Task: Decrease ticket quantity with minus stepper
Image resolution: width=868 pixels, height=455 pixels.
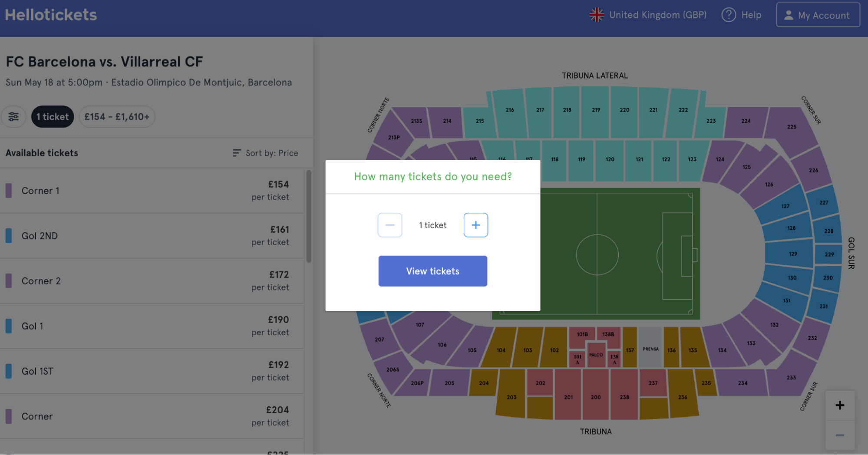Action: click(x=389, y=225)
